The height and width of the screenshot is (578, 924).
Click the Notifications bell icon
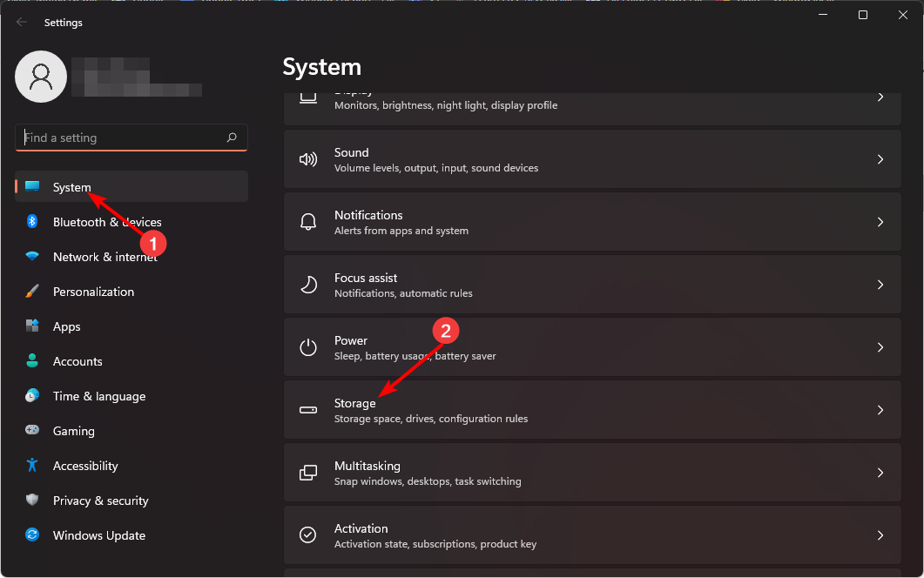(x=308, y=221)
